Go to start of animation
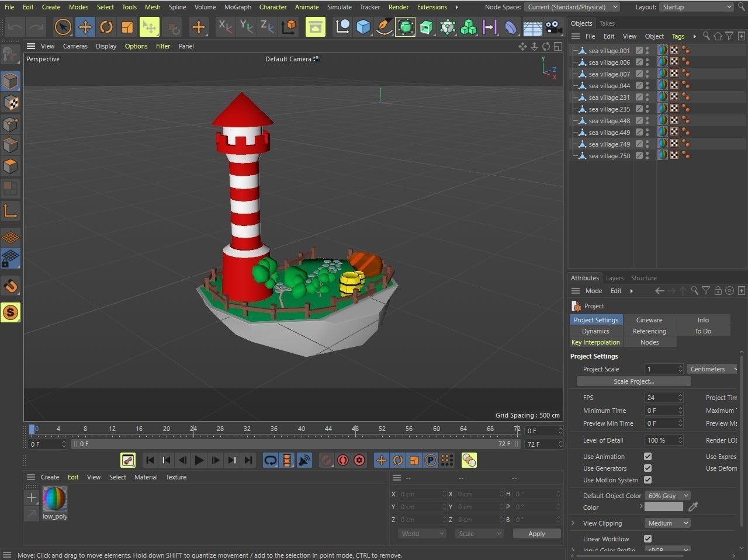Image resolution: width=748 pixels, height=560 pixels. coord(150,460)
